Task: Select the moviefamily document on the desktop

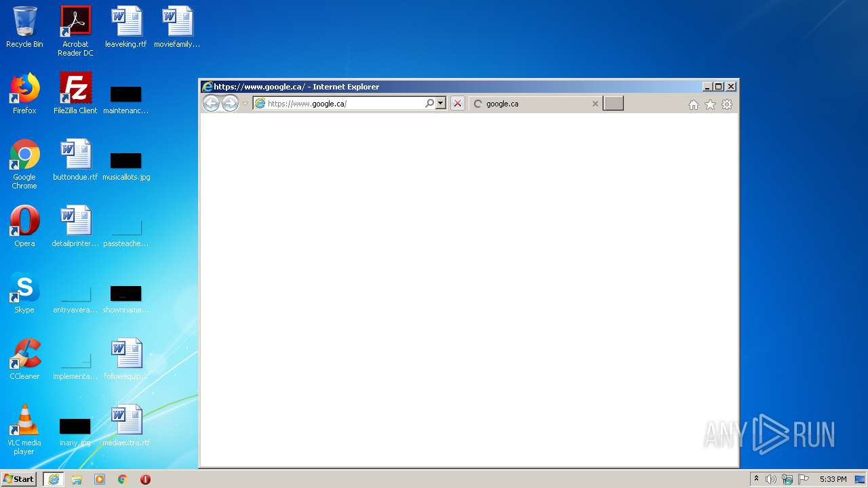Action: coord(177,28)
